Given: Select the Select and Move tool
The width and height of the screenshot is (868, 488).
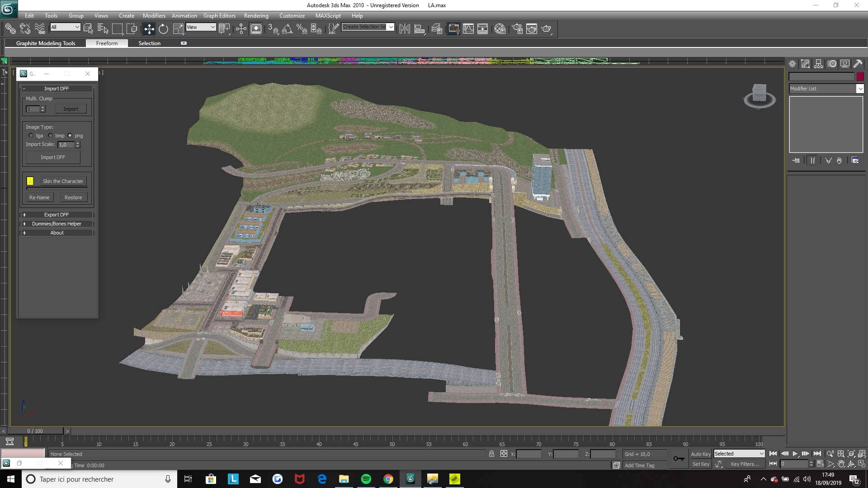Looking at the screenshot, I should pos(149,29).
